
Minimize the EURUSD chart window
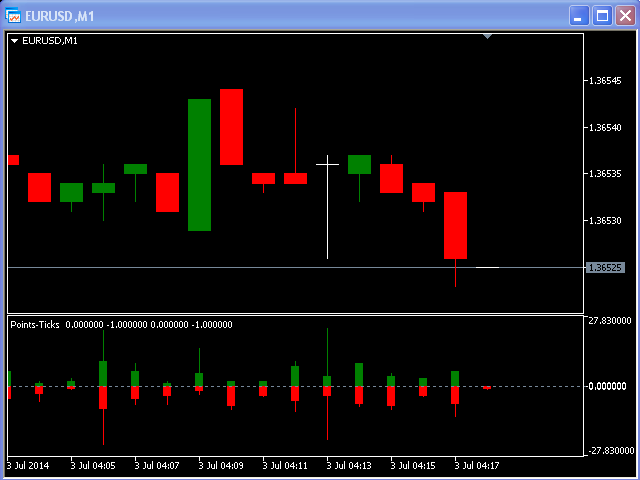point(579,16)
